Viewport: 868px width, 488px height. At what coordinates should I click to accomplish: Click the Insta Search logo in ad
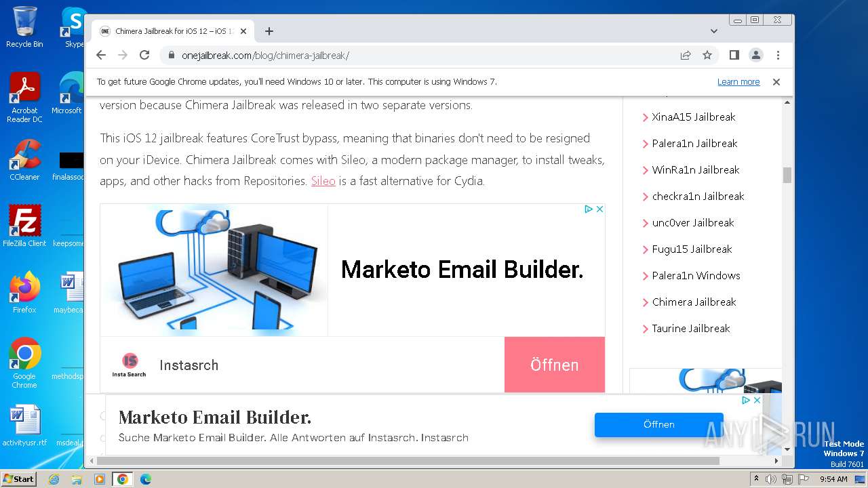tap(129, 365)
